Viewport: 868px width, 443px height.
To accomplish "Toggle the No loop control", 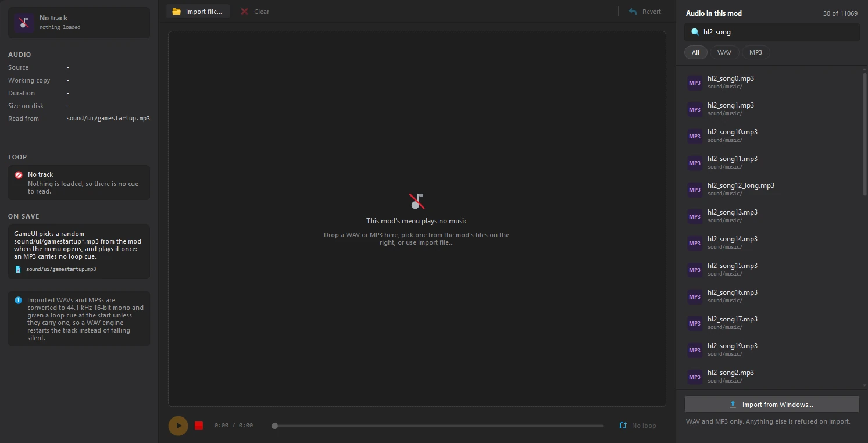I will point(638,426).
